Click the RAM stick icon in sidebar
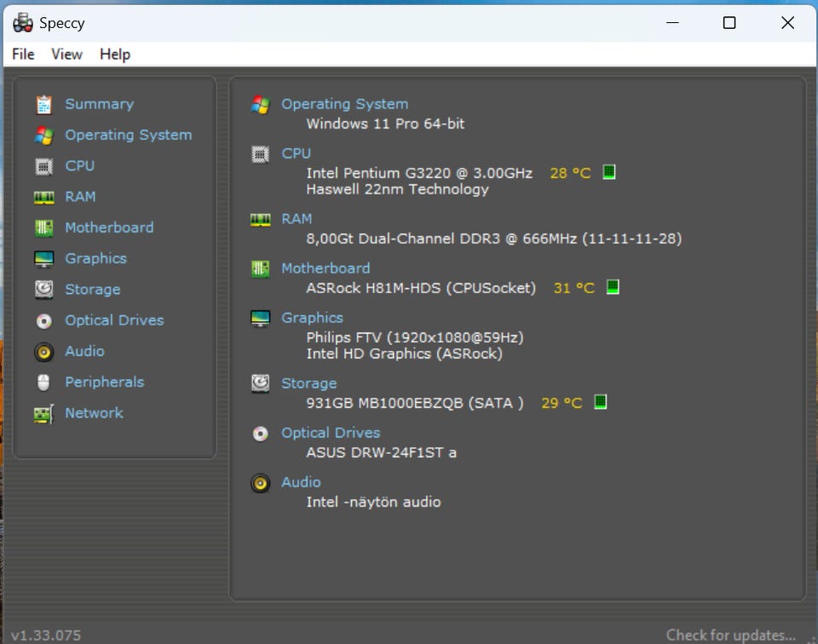Image resolution: width=818 pixels, height=644 pixels. coord(43,197)
